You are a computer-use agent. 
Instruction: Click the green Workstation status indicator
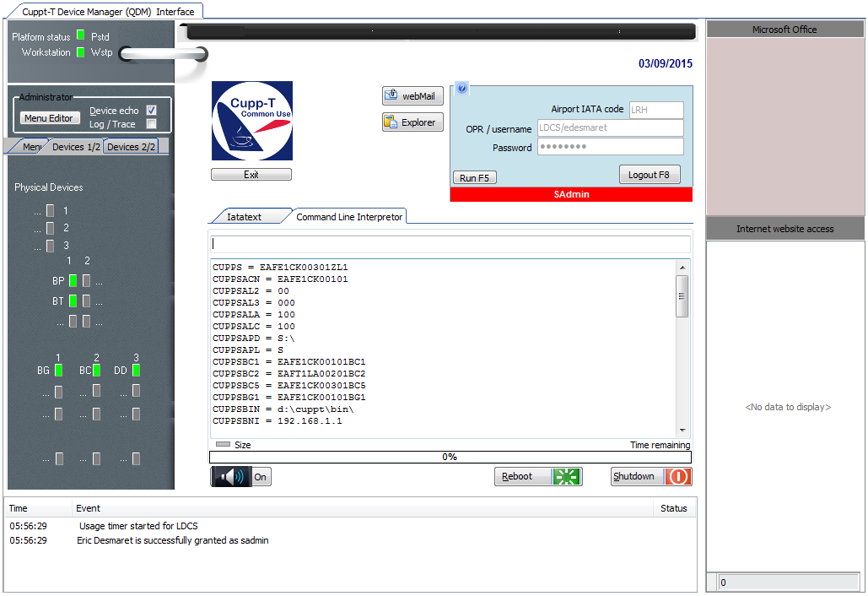[x=81, y=52]
